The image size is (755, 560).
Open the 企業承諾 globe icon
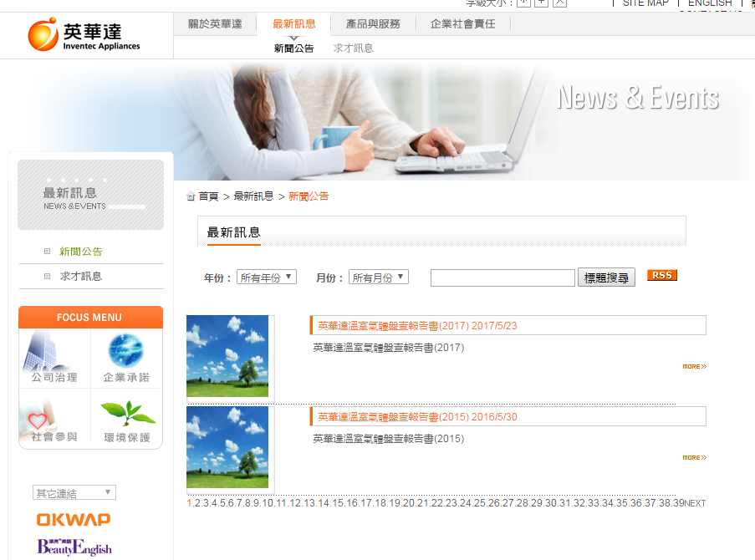126,357
